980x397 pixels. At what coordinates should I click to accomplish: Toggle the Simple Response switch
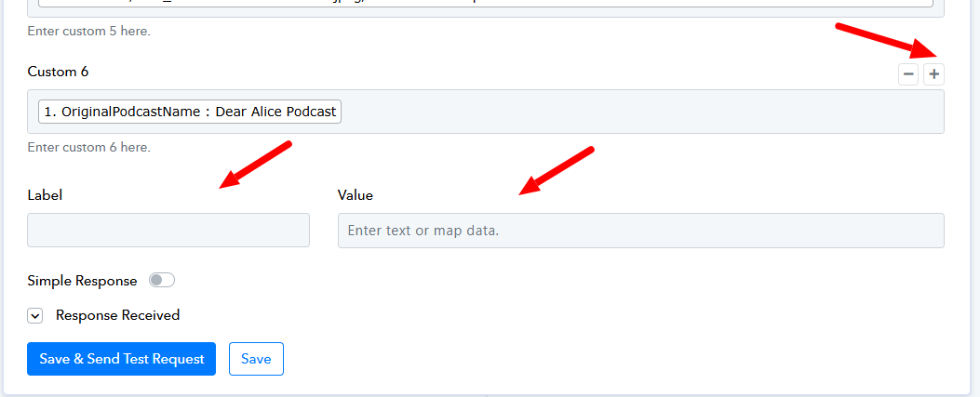pos(162,280)
